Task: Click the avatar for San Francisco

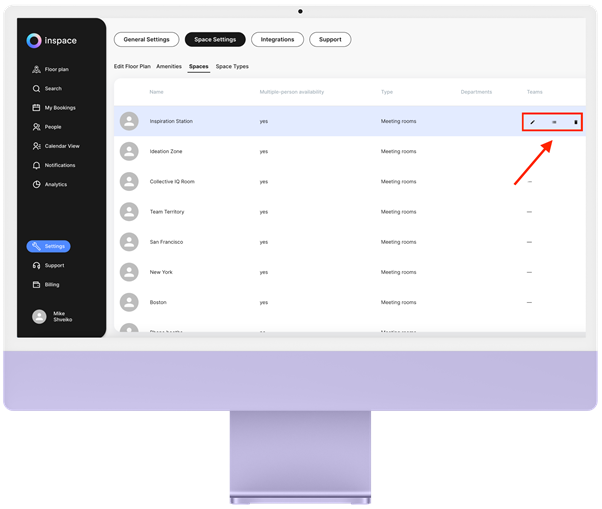Action: click(129, 242)
